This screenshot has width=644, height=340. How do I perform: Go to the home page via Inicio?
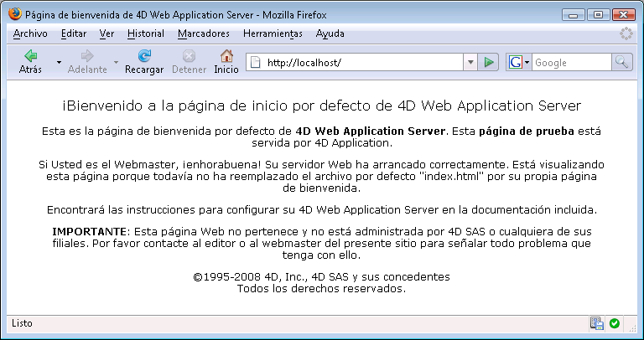(226, 61)
